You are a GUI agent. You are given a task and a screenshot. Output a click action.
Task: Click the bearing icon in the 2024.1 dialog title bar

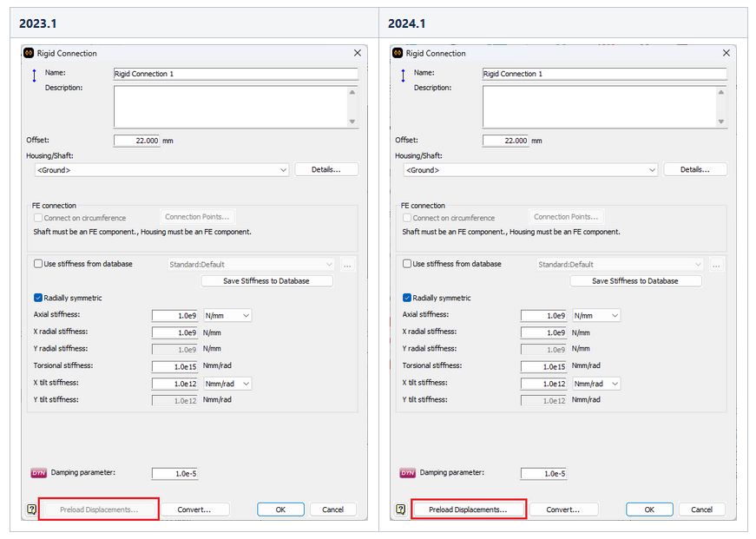(398, 53)
